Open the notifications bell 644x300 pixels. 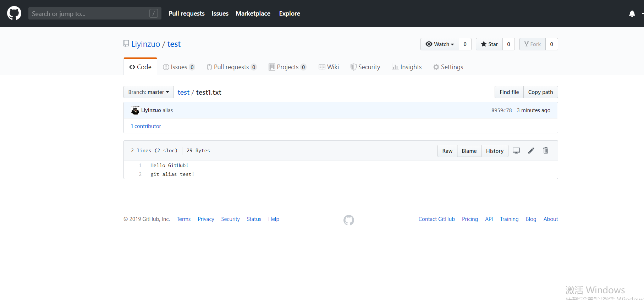[x=632, y=13]
